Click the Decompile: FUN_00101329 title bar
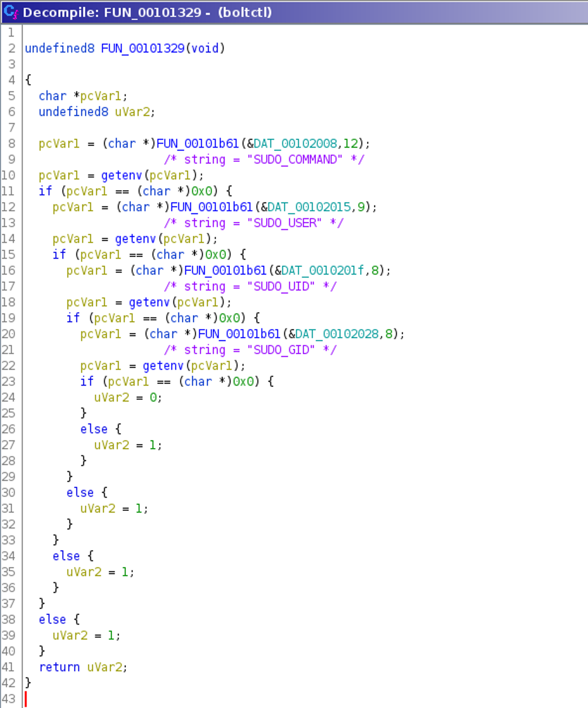 [294, 12]
